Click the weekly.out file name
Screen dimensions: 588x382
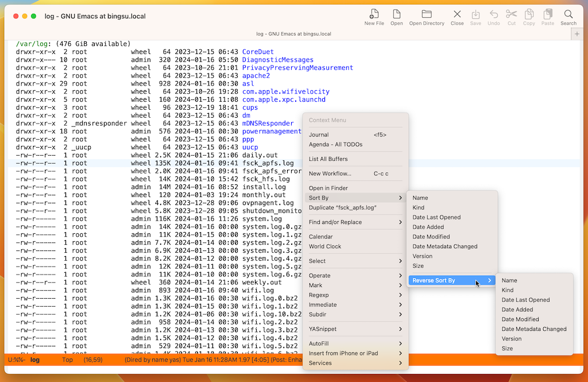click(x=262, y=282)
